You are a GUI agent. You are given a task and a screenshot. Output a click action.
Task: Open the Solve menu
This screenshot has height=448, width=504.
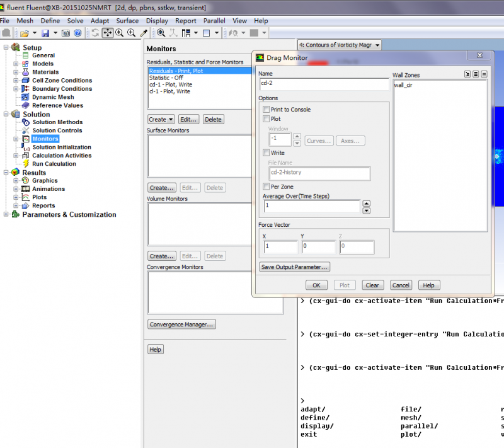pos(75,21)
